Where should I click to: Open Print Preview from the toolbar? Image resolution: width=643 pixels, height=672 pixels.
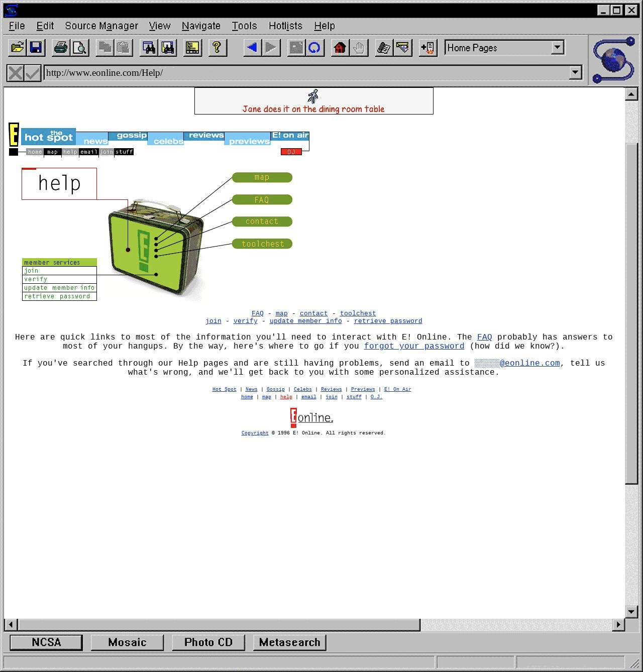(79, 48)
